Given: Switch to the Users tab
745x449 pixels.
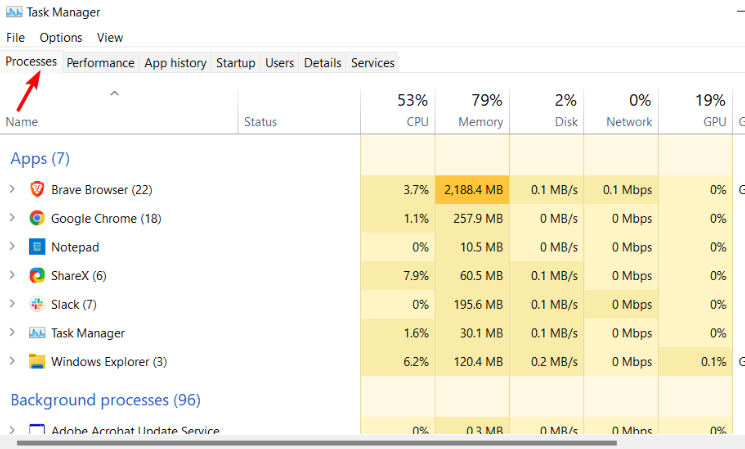Looking at the screenshot, I should 279,63.
